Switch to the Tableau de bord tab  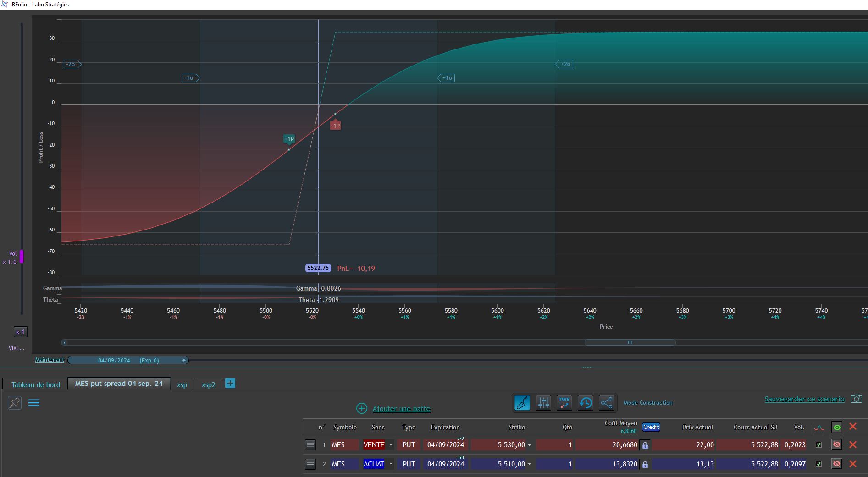[36, 384]
